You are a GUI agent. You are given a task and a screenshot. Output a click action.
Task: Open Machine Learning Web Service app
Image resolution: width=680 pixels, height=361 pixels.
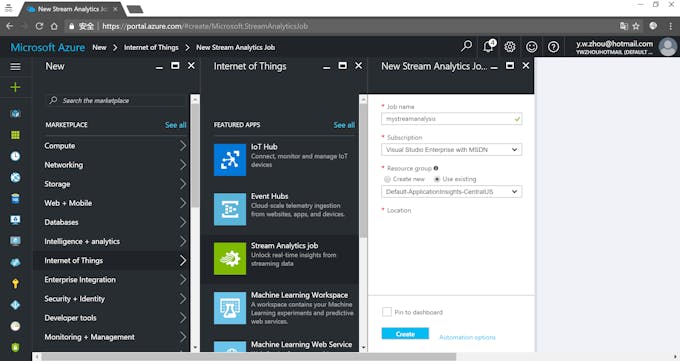[x=301, y=345]
